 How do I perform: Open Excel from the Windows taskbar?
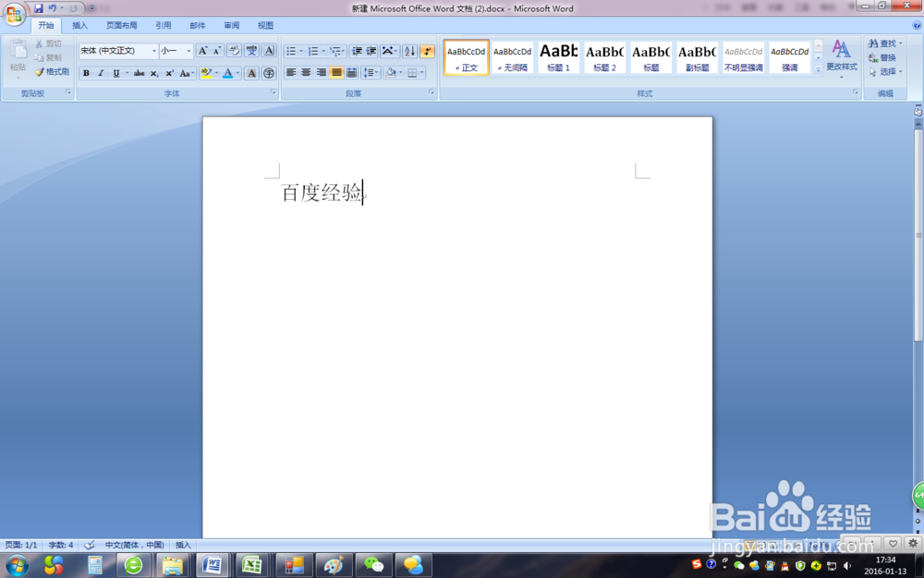(x=252, y=566)
